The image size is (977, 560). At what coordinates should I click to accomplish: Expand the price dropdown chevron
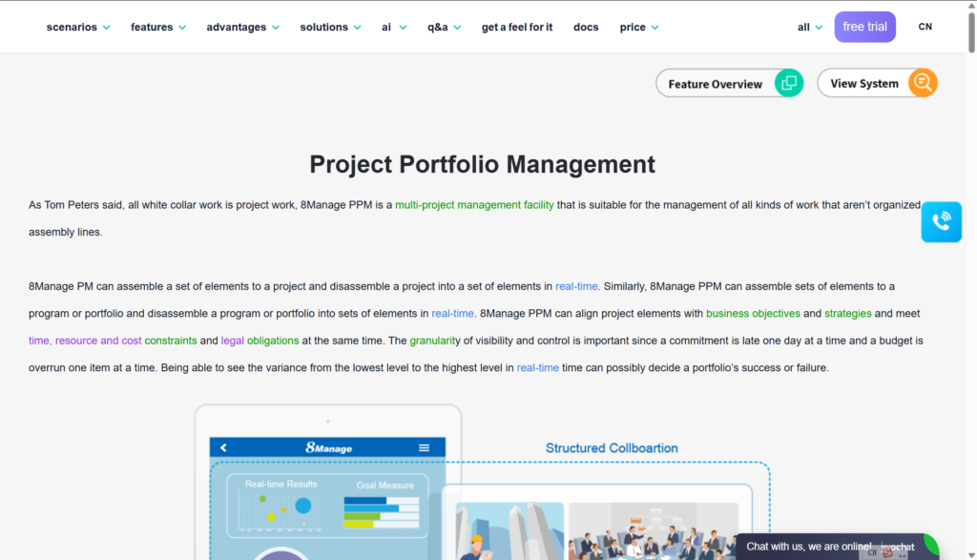655,28
